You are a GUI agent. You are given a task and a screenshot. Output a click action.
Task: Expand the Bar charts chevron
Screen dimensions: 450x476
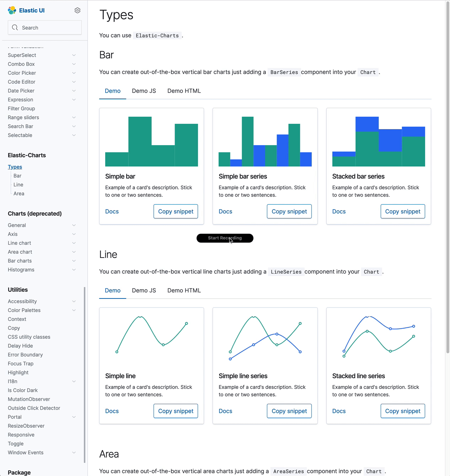coord(74,261)
